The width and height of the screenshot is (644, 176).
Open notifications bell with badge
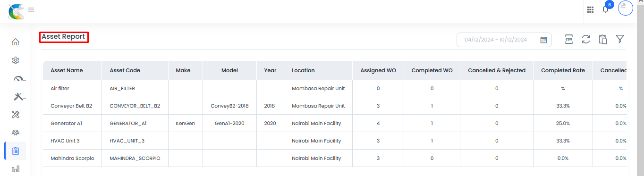606,8
